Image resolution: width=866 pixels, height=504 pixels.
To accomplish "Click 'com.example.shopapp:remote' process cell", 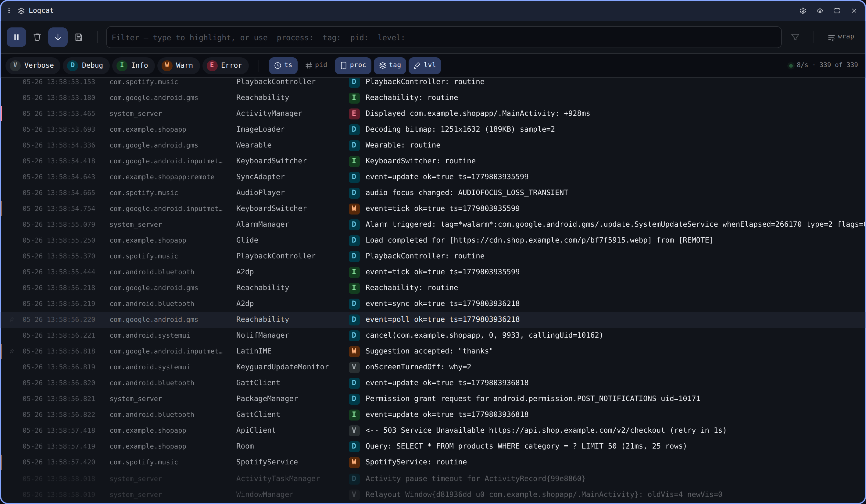I will click(x=162, y=177).
